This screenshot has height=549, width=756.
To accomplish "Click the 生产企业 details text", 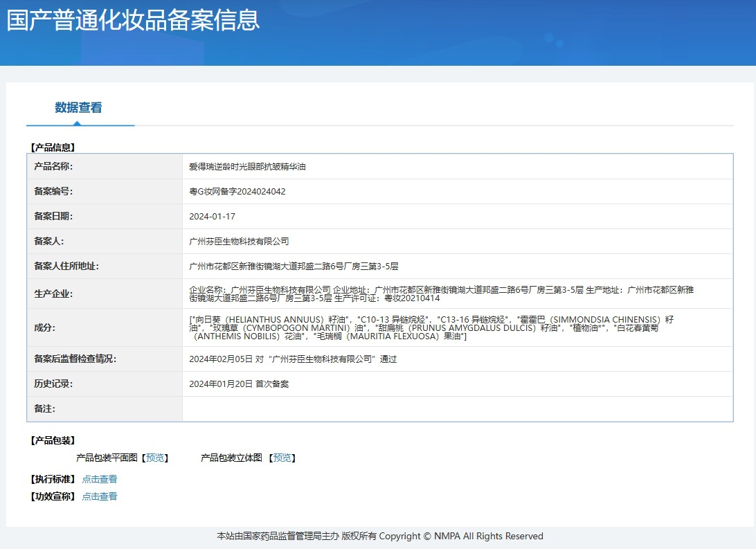I will (x=441, y=294).
